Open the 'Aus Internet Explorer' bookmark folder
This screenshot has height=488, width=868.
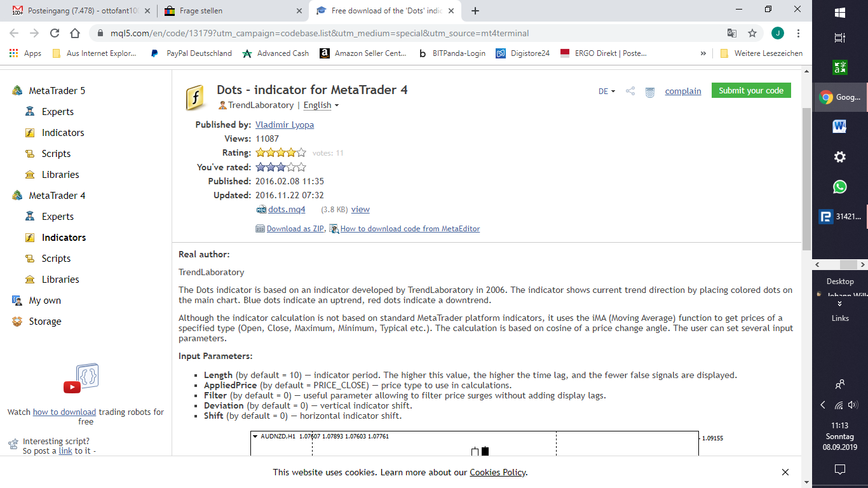[x=95, y=53]
